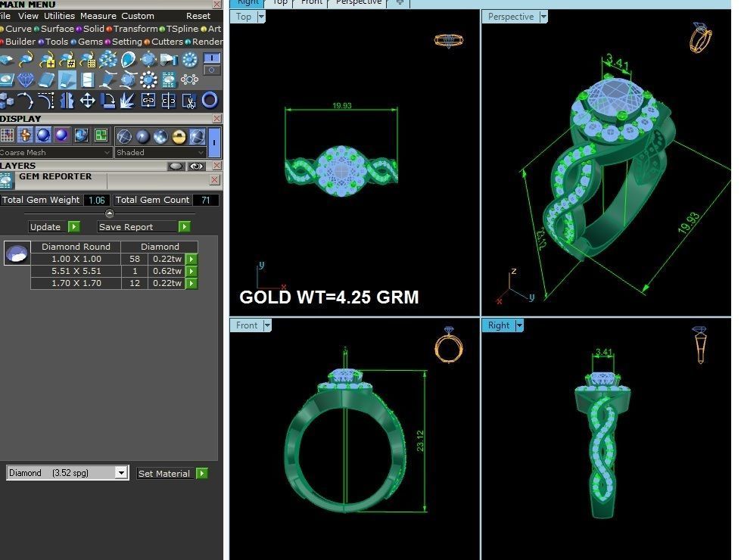This screenshot has width=741, height=560.
Task: Open the Right viewport dropdown arrow
Action: pyautogui.click(x=519, y=325)
